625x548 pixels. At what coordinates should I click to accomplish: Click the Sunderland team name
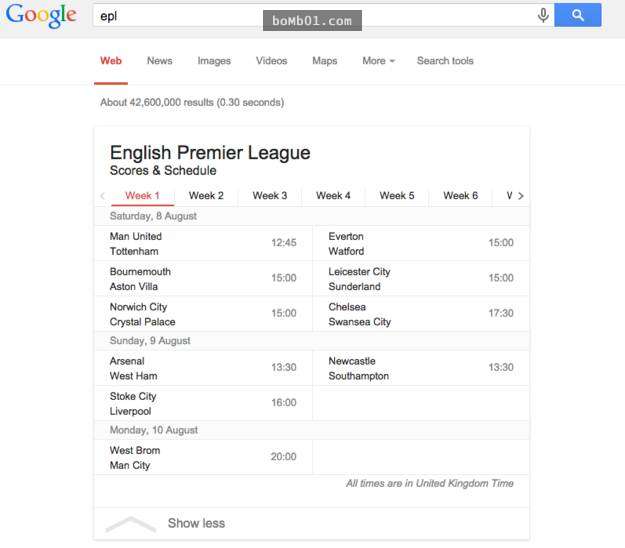click(x=354, y=287)
